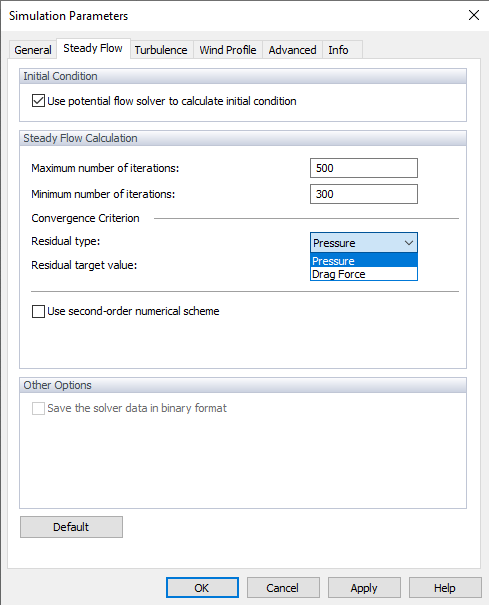Select the Wind Profile tab
The width and height of the screenshot is (489, 605).
(x=228, y=50)
